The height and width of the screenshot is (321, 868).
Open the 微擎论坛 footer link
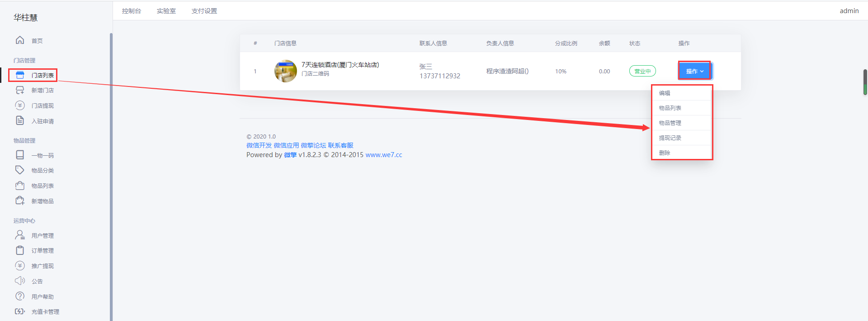pos(313,145)
